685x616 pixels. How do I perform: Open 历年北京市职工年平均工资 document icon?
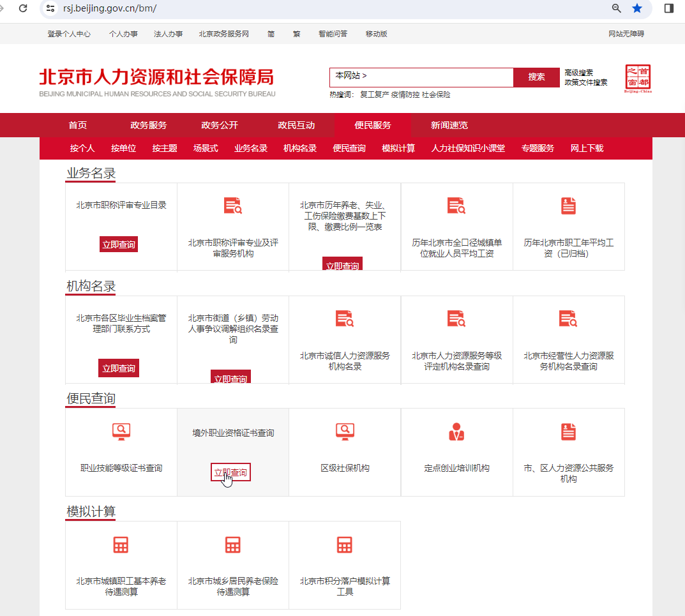[568, 206]
